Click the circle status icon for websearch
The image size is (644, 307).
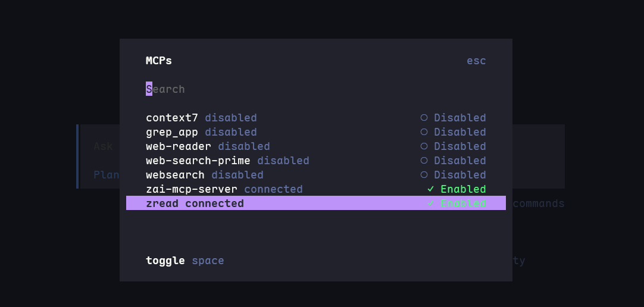(424, 175)
